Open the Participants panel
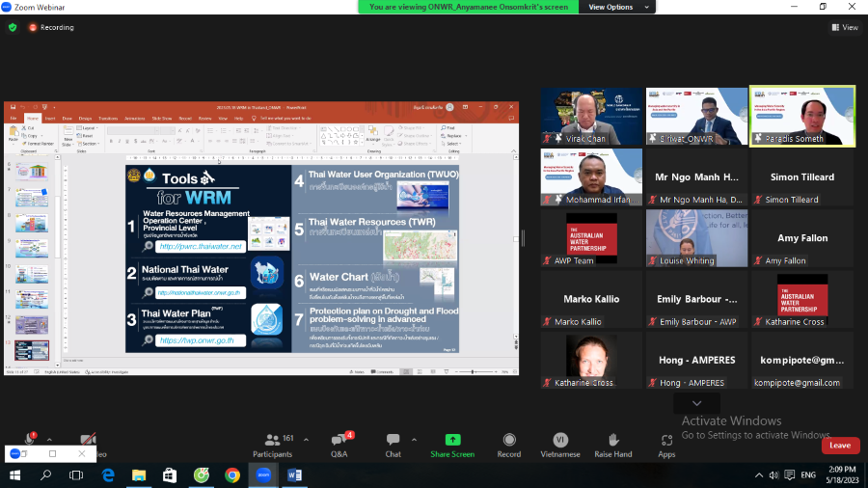Image resolution: width=868 pixels, height=488 pixels. point(272,444)
